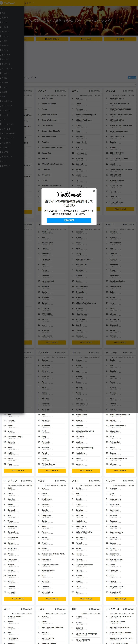
Task: Close the ad-blocker popup with the X icon
Action: (94, 191)
